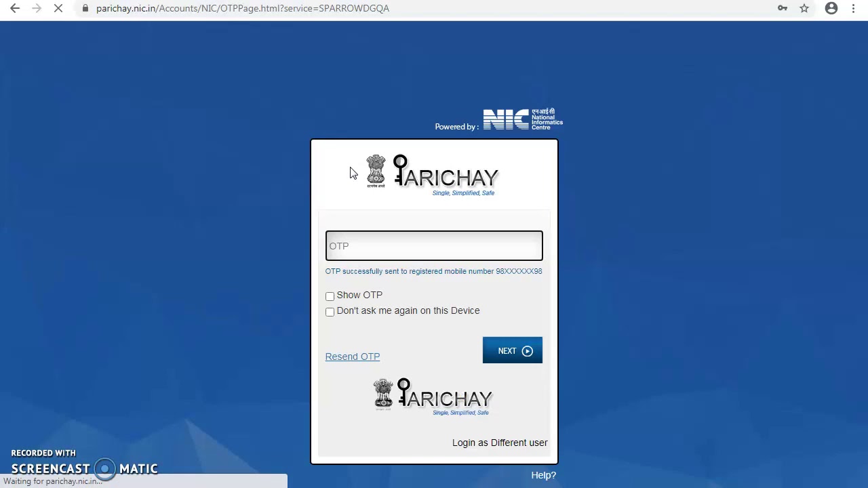Click the bottom Parichay logo

pos(433,397)
